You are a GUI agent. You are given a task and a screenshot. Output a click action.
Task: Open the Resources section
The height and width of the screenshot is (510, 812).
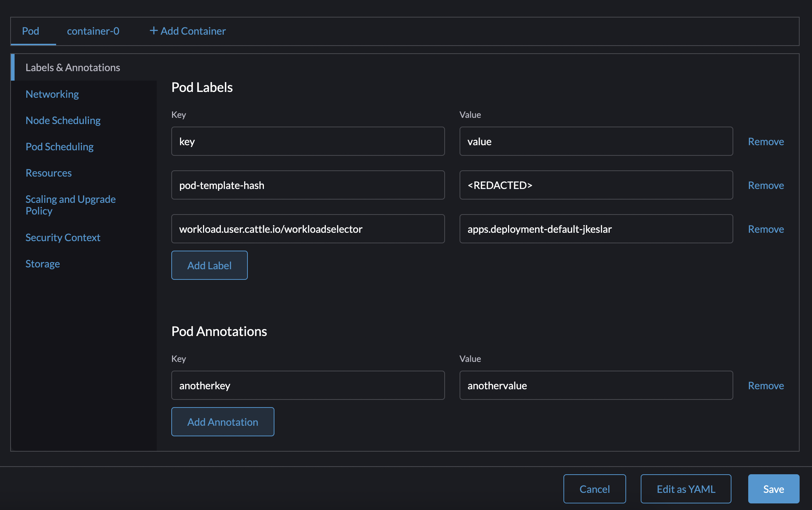pyautogui.click(x=48, y=173)
